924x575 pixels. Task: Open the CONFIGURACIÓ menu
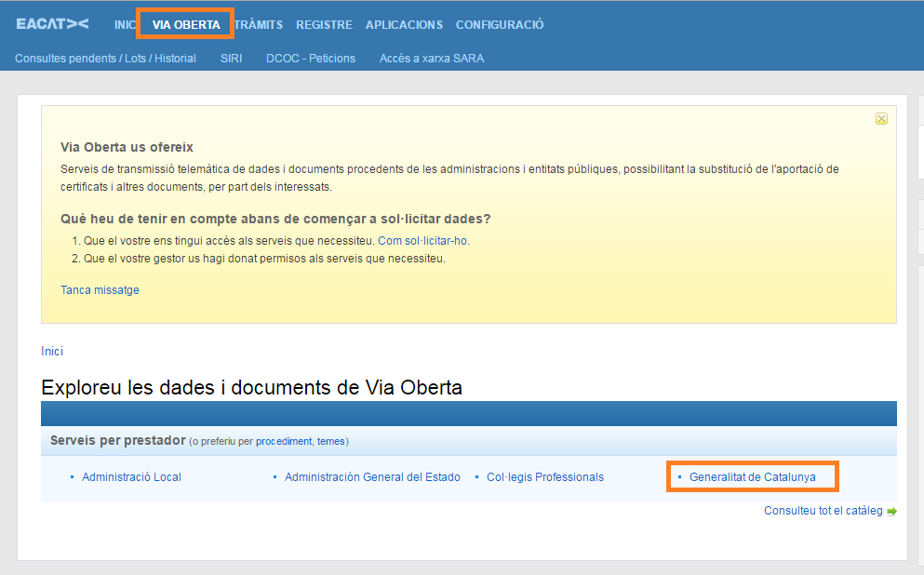pos(500,25)
